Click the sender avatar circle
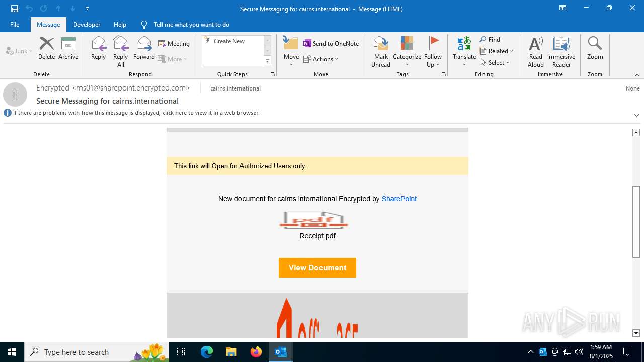644x362 pixels. click(15, 95)
